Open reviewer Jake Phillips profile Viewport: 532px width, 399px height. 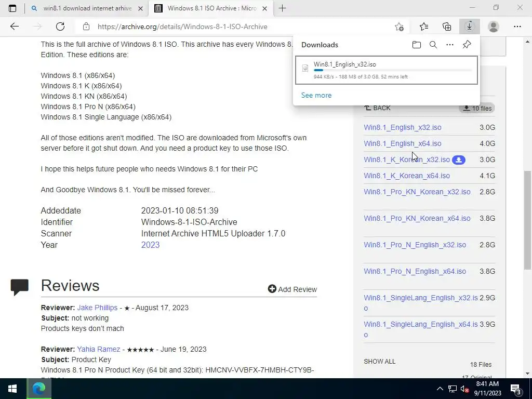click(x=97, y=308)
